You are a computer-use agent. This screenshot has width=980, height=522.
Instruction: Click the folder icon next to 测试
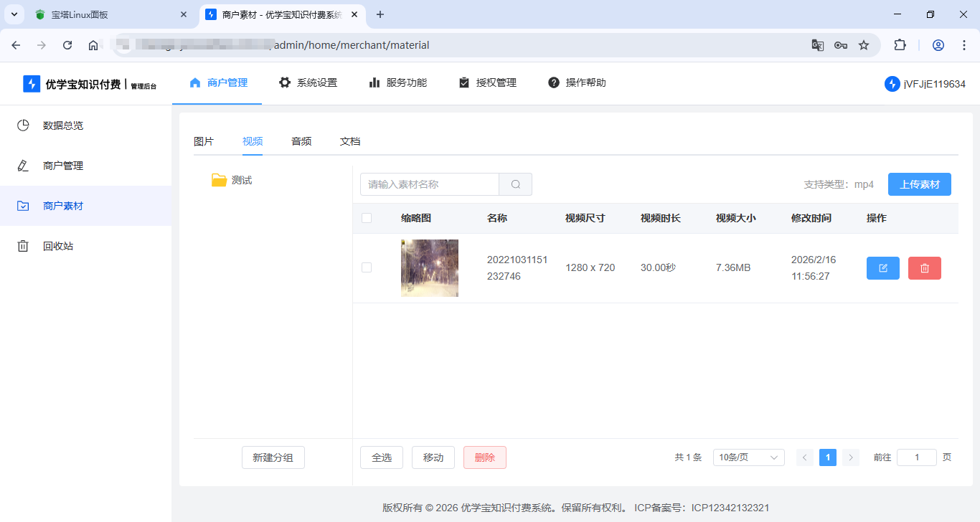(x=220, y=179)
